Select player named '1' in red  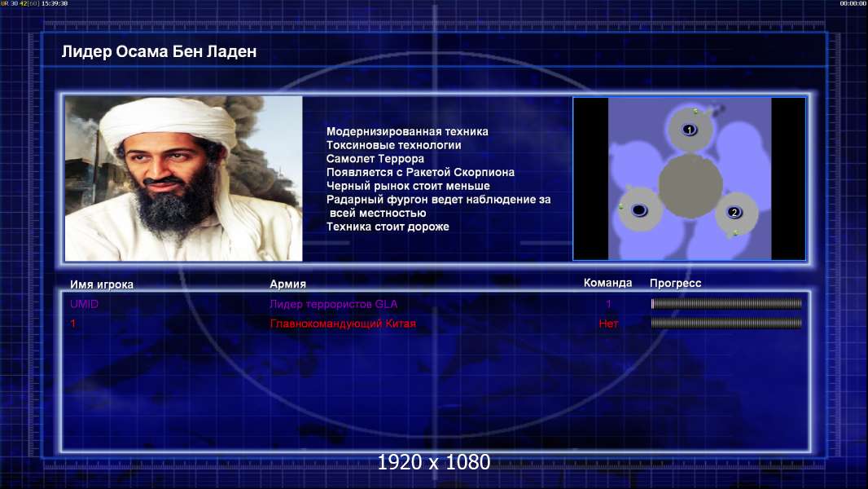click(72, 324)
